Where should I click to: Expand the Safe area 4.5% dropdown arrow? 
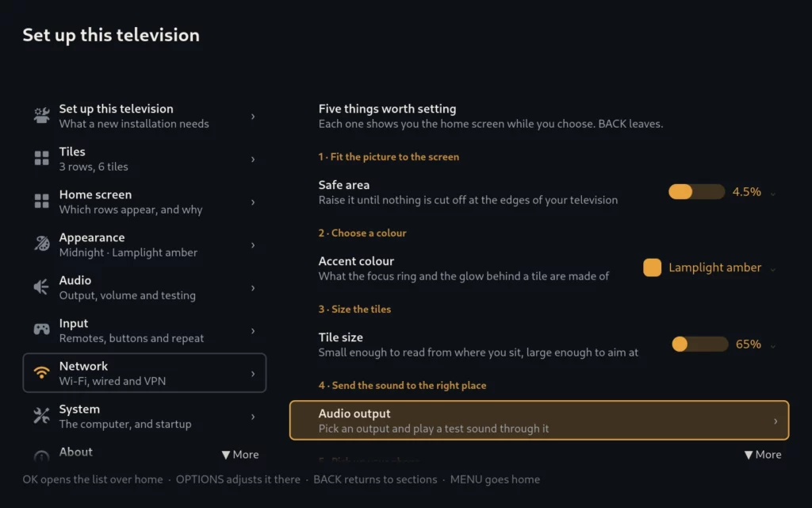point(772,194)
